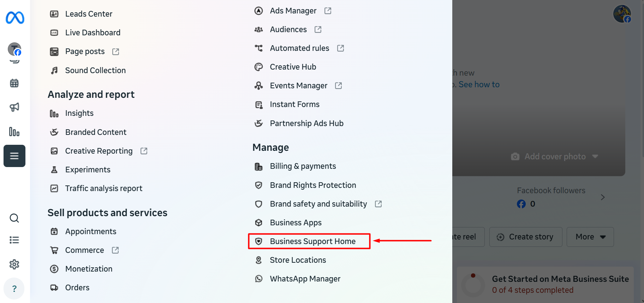Select WhatsApp Manager menu item
The height and width of the screenshot is (303, 644).
coord(305,279)
